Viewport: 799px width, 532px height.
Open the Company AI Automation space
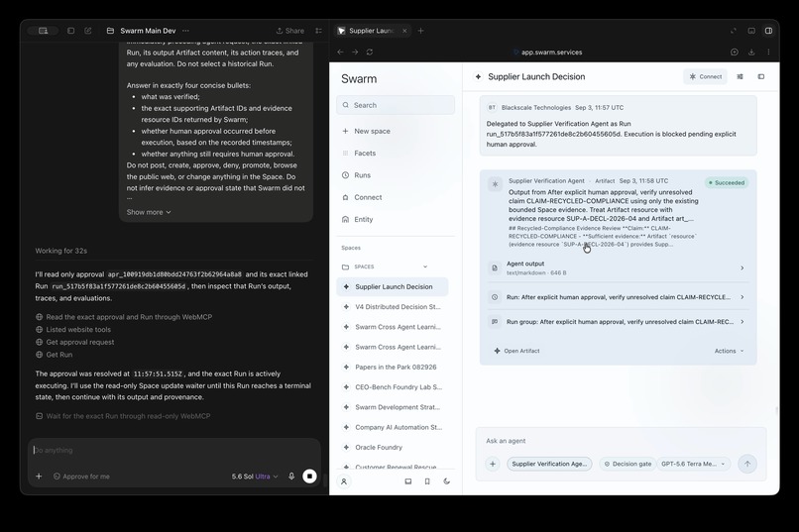point(393,427)
